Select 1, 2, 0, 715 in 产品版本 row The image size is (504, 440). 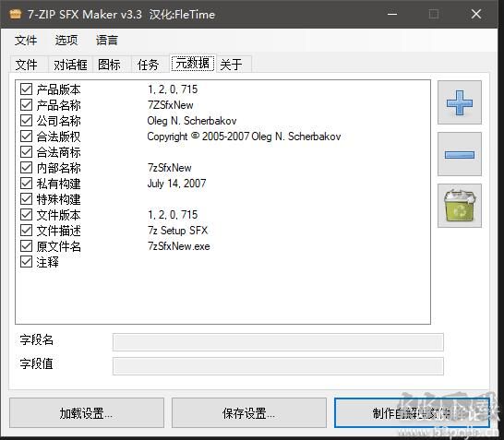click(x=173, y=89)
